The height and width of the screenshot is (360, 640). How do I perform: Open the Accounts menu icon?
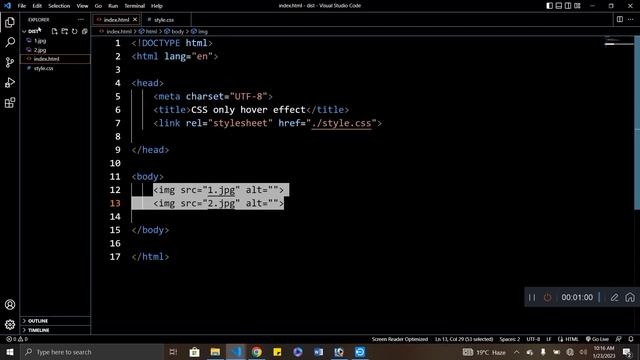(10, 304)
